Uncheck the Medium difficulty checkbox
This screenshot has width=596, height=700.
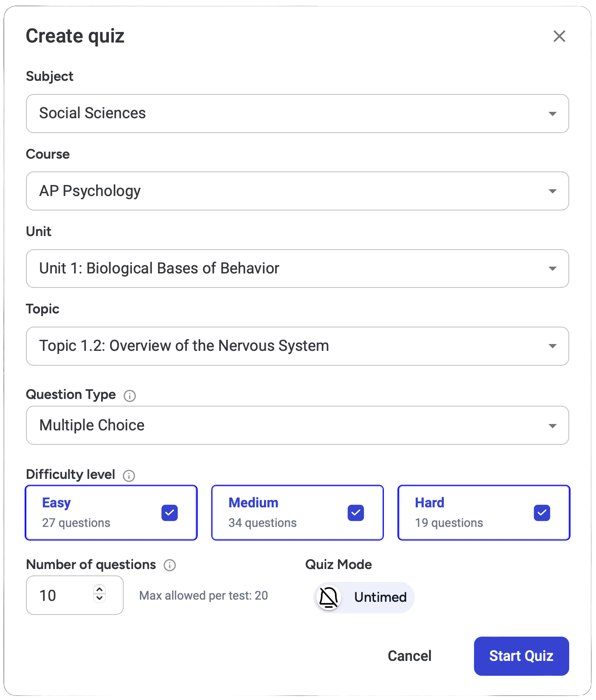356,513
